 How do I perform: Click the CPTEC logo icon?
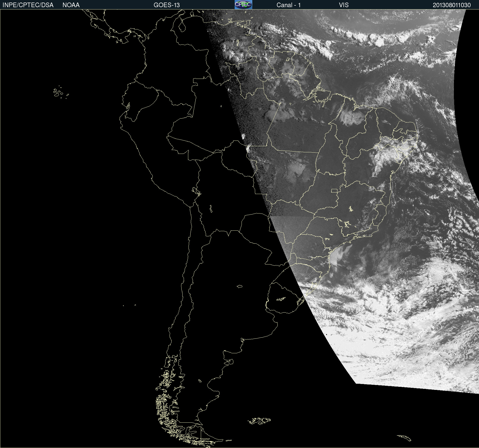tap(243, 5)
